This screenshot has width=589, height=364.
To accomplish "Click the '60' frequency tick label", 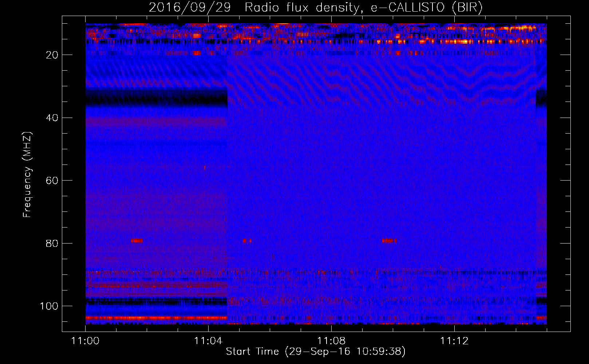I will tap(52, 181).
